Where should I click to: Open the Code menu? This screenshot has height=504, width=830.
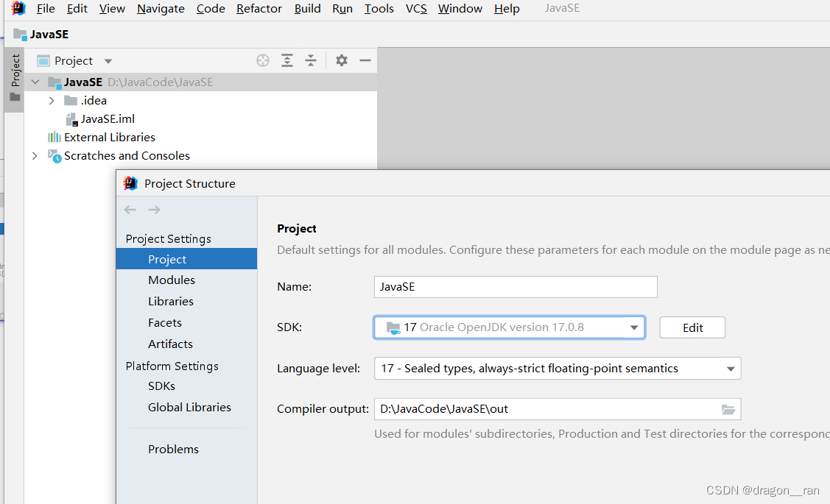[x=211, y=9]
